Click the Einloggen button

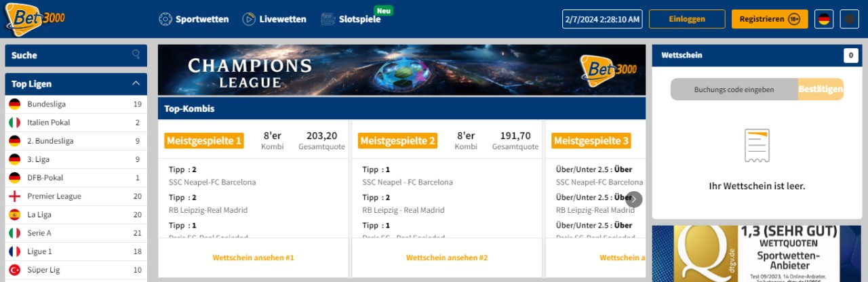pos(687,19)
